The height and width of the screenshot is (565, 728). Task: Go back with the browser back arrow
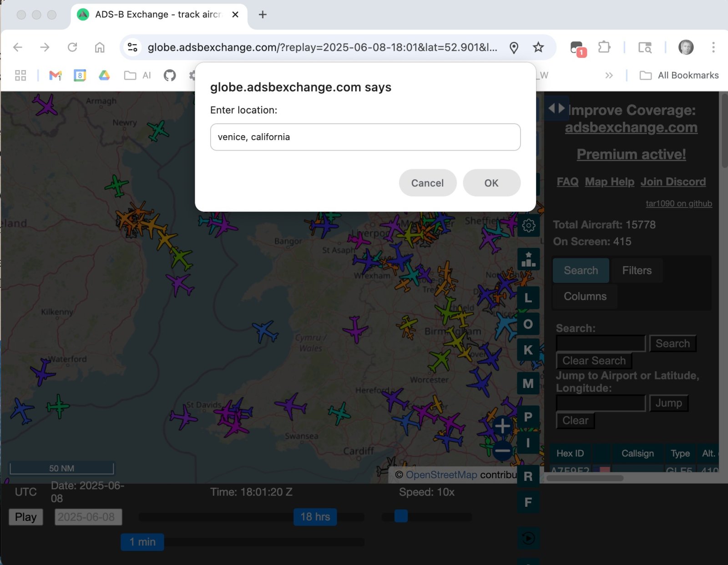pos(18,47)
